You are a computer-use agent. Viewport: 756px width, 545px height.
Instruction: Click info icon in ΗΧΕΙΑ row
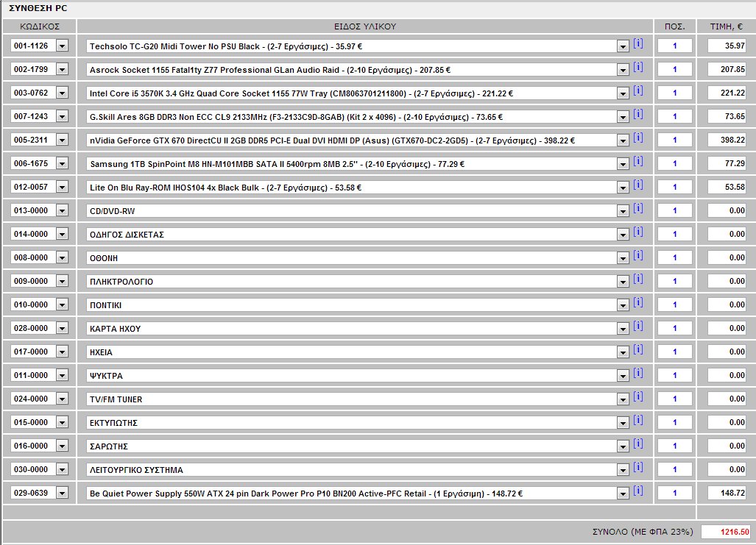click(x=638, y=350)
